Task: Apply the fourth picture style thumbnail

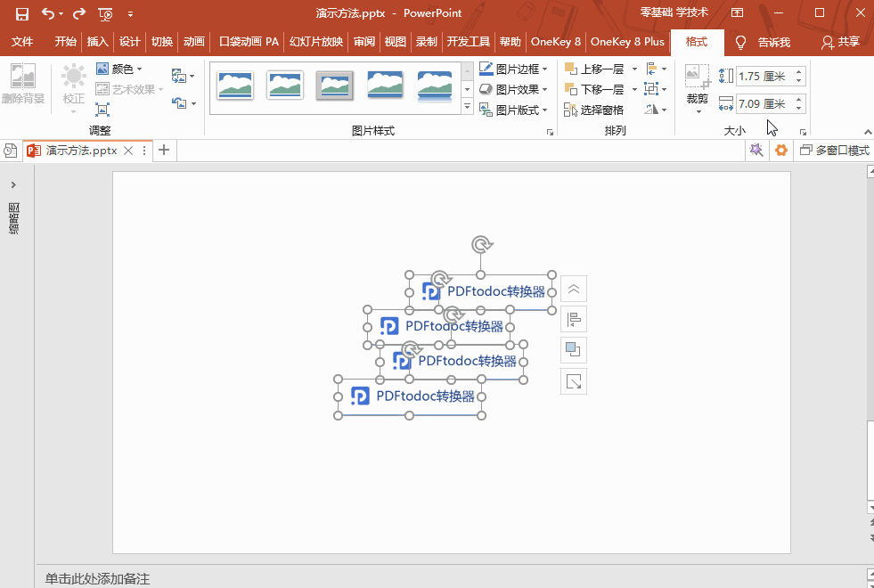Action: tap(385, 86)
